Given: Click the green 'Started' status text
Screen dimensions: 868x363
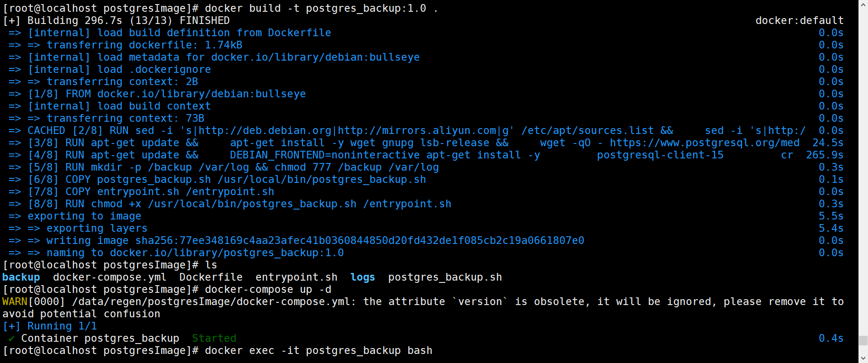Looking at the screenshot, I should pos(214,339).
